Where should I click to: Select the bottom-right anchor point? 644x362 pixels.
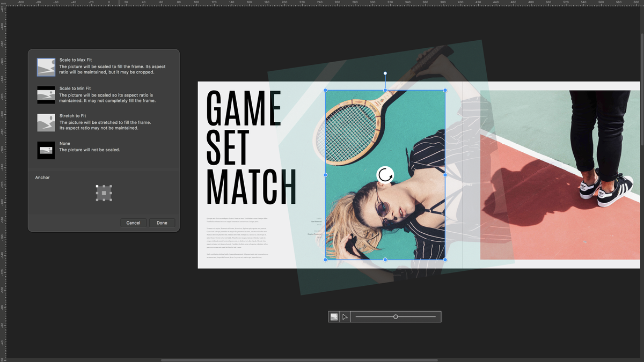click(x=111, y=200)
